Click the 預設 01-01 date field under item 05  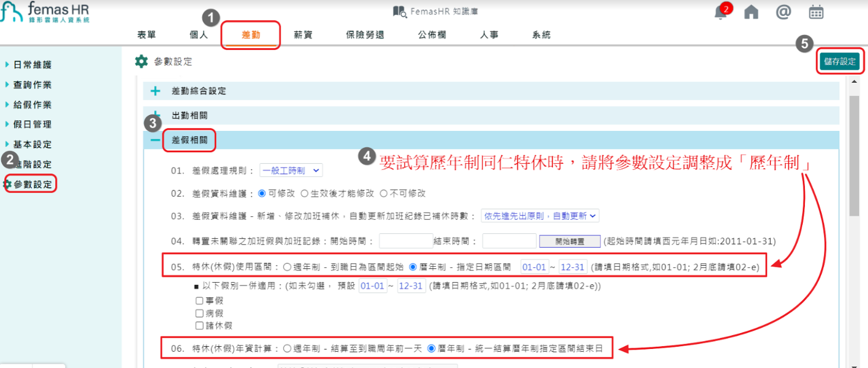[x=372, y=286]
